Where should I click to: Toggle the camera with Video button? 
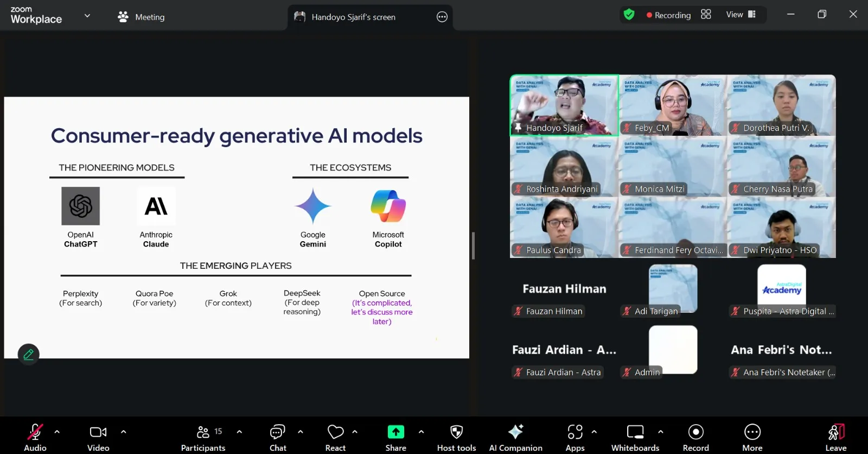pyautogui.click(x=98, y=437)
